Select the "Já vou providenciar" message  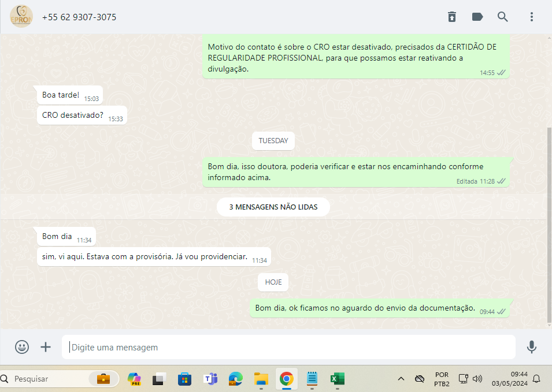pyautogui.click(x=154, y=257)
